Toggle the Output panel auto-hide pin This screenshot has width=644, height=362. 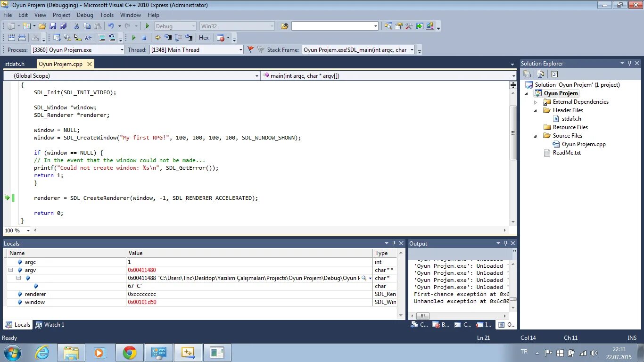click(505, 243)
